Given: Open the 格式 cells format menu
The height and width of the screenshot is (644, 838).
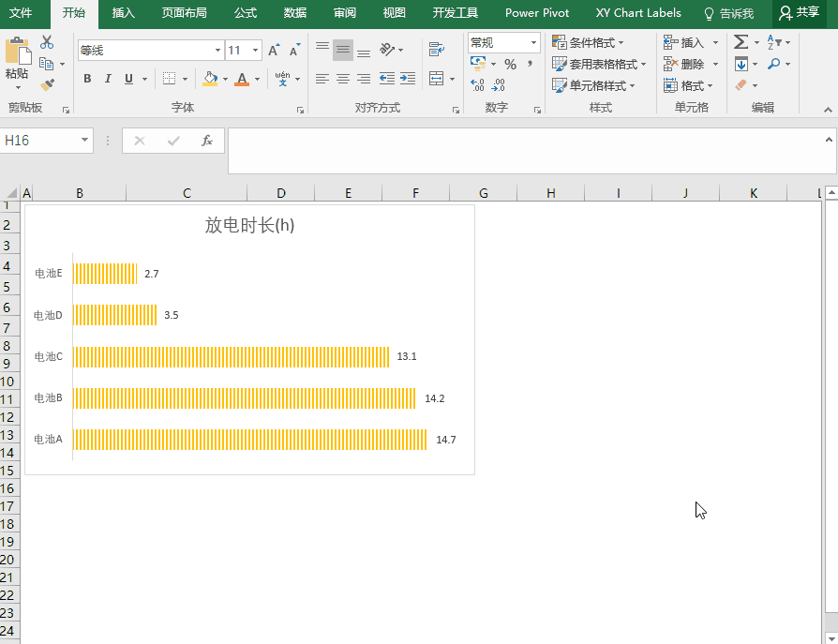Looking at the screenshot, I should click(x=688, y=85).
